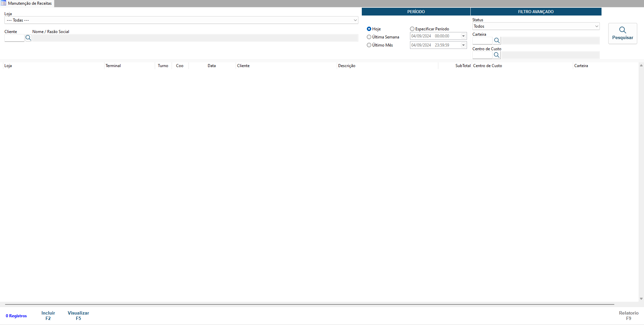The height and width of the screenshot is (325, 644).
Task: Sort by the Descrição column header
Action: tap(387, 66)
